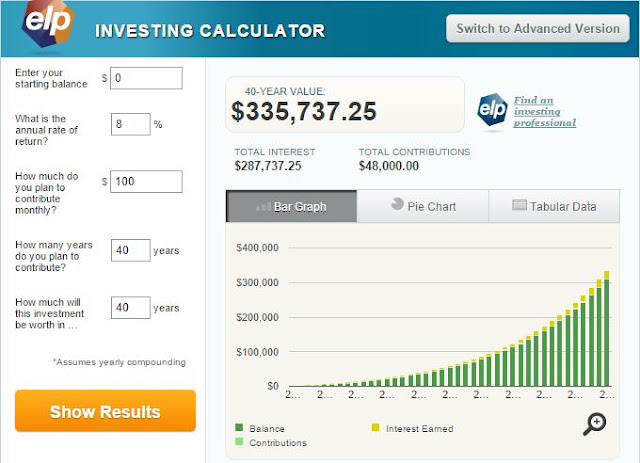Click the Bar Graph tab icon
640x463 pixels.
point(263,207)
